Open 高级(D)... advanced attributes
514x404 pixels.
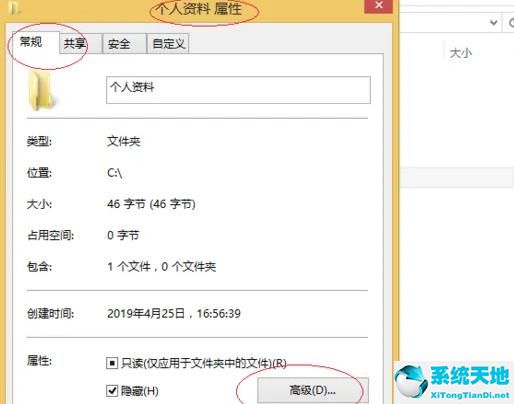pyautogui.click(x=313, y=390)
